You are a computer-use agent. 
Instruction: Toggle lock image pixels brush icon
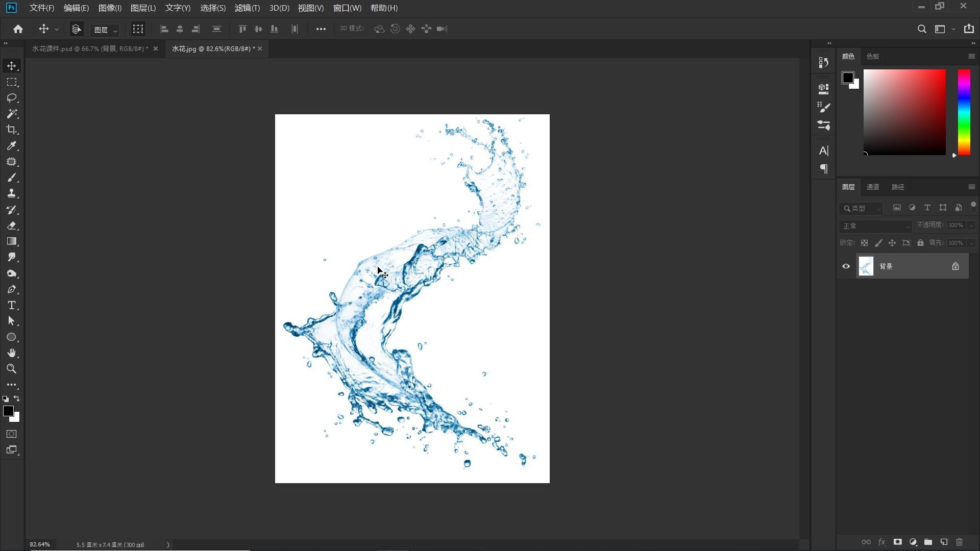(x=878, y=243)
